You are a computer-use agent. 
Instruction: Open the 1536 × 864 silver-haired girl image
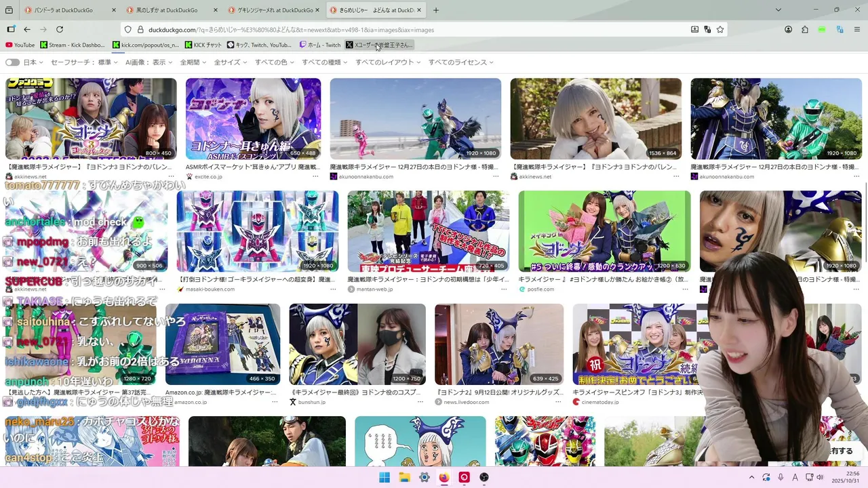[596, 119]
